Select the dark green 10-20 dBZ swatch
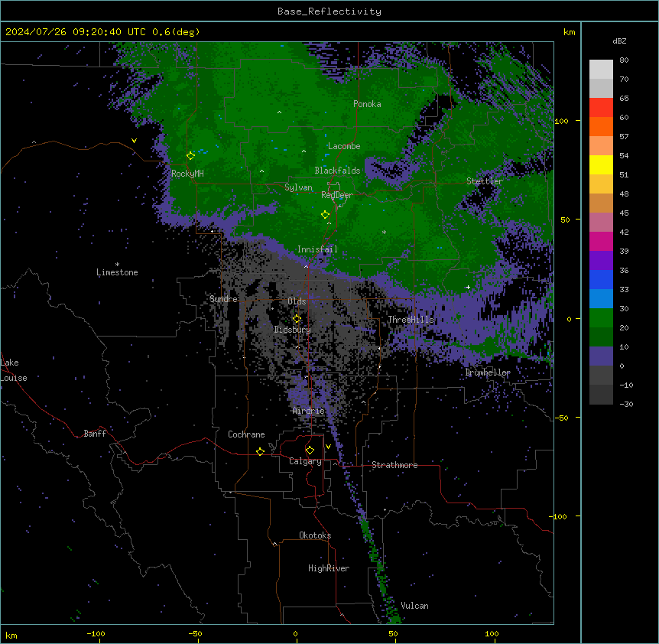This screenshot has height=644, width=659. (x=601, y=337)
